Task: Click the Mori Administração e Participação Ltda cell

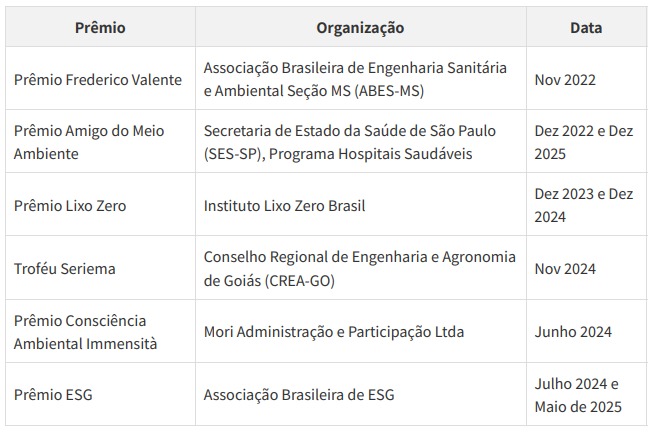Action: (334, 332)
